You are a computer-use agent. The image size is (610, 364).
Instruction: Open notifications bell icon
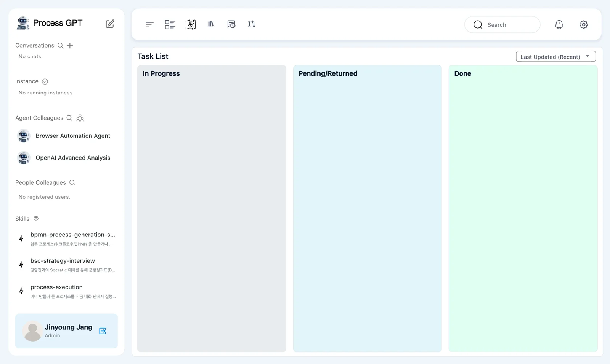[x=559, y=24]
